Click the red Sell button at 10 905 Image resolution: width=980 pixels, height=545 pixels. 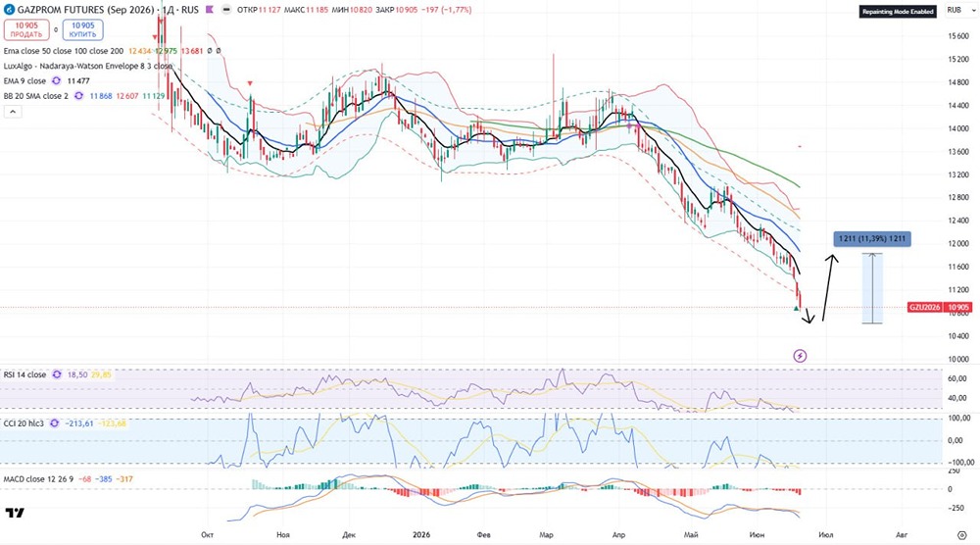point(26,29)
